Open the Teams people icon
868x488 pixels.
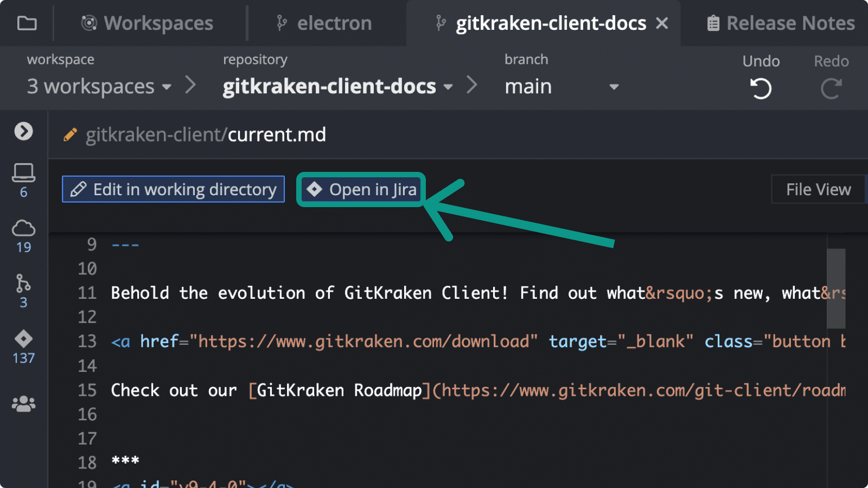coord(23,404)
